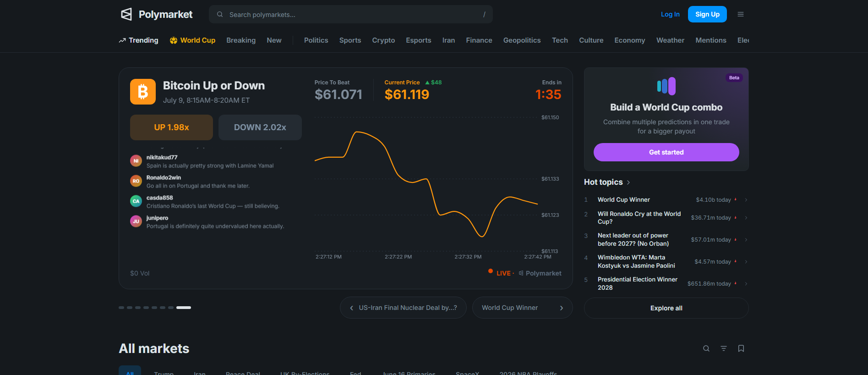Click Get started for World Cup combo
Viewport: 868px width, 375px height.
click(666, 152)
